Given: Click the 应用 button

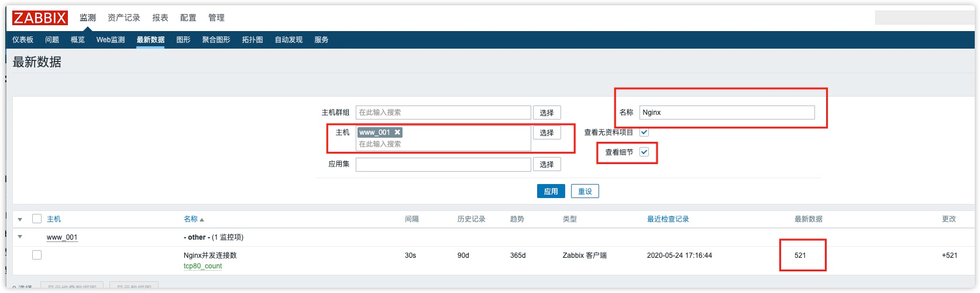Looking at the screenshot, I should (x=551, y=191).
